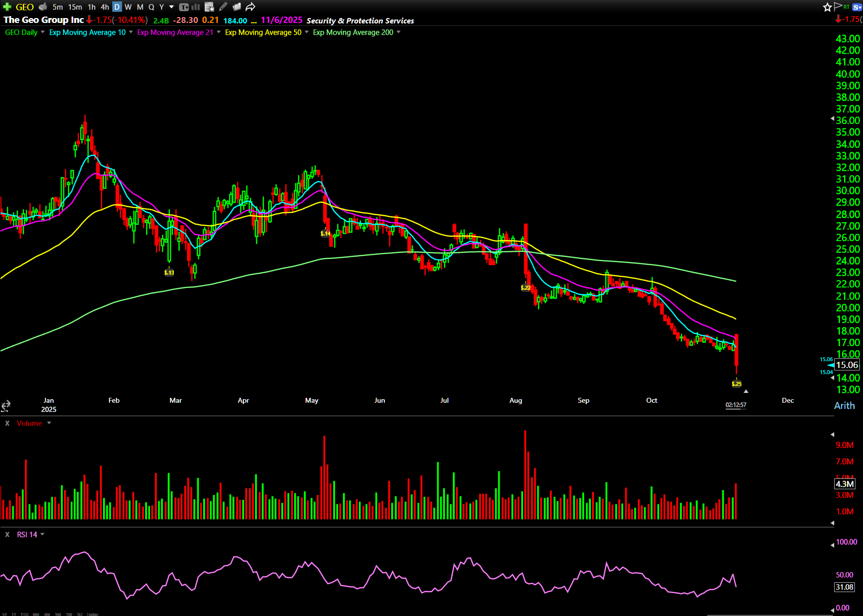
Task: Expand the Exp Moving Average 10 dropdown
Action: point(131,32)
